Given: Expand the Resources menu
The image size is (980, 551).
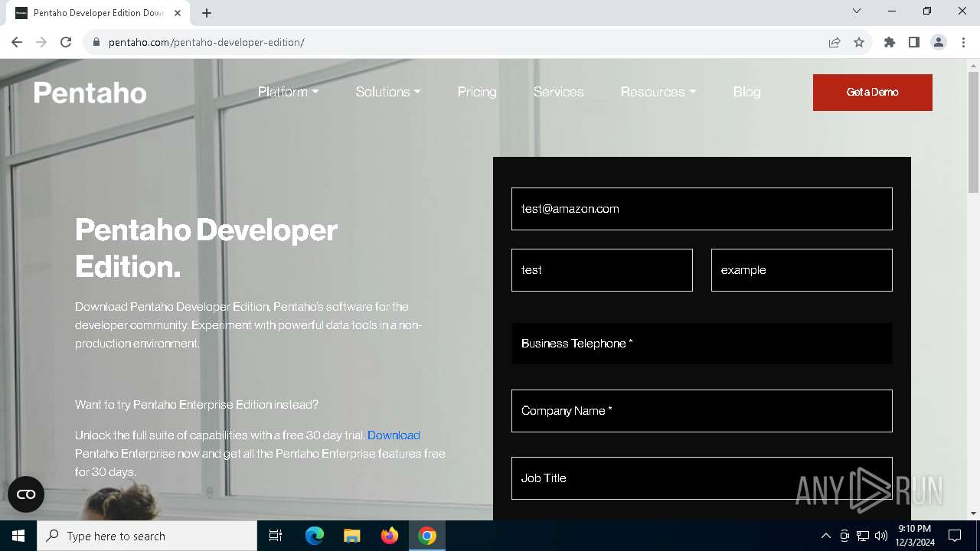Looking at the screenshot, I should pyautogui.click(x=658, y=92).
